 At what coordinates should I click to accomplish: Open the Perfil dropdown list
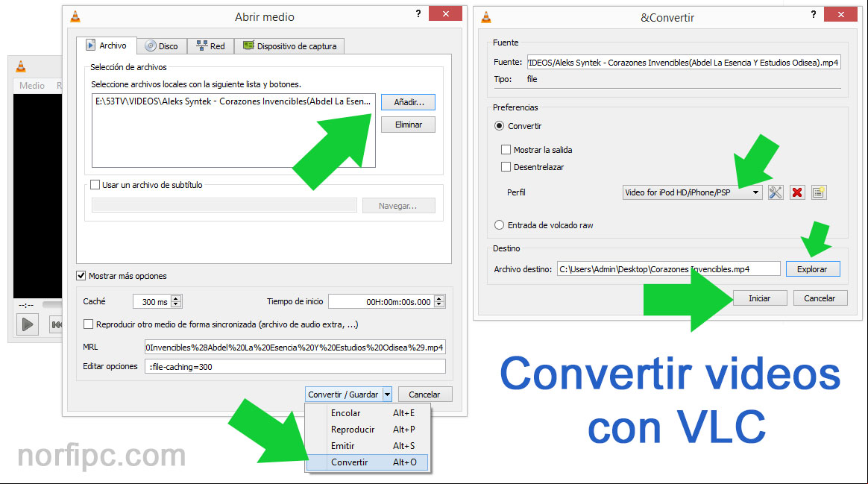tap(693, 192)
